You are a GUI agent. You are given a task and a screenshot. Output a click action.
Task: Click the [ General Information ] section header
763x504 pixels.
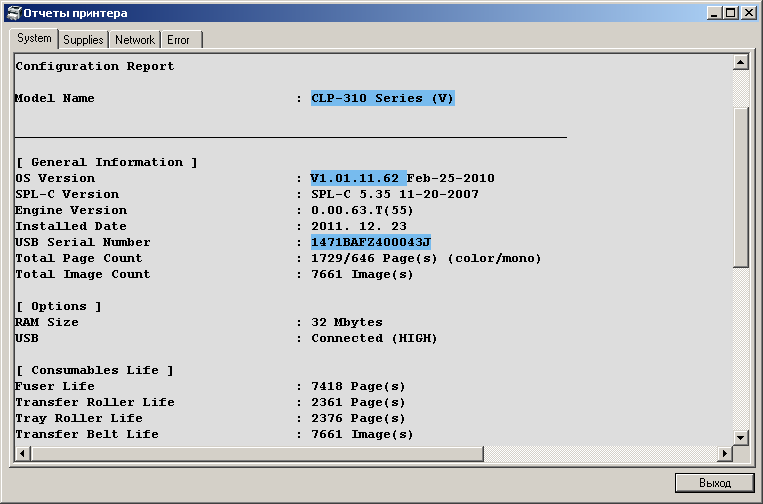[x=107, y=162]
